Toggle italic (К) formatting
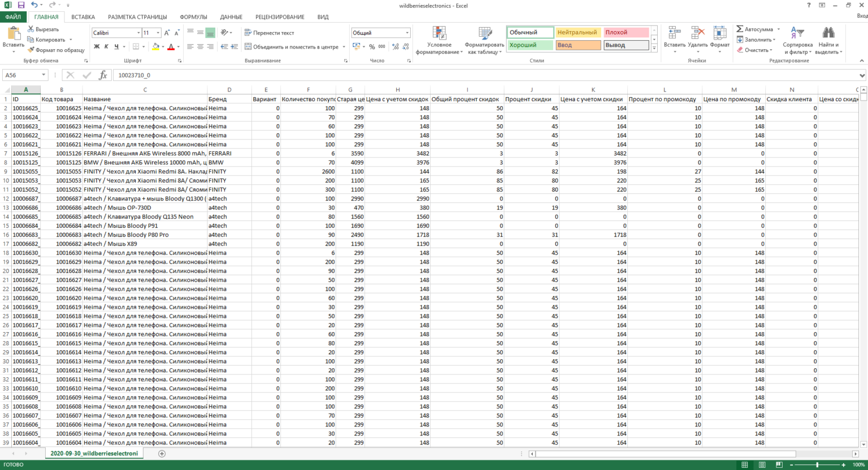The width and height of the screenshot is (868, 470). (x=106, y=47)
